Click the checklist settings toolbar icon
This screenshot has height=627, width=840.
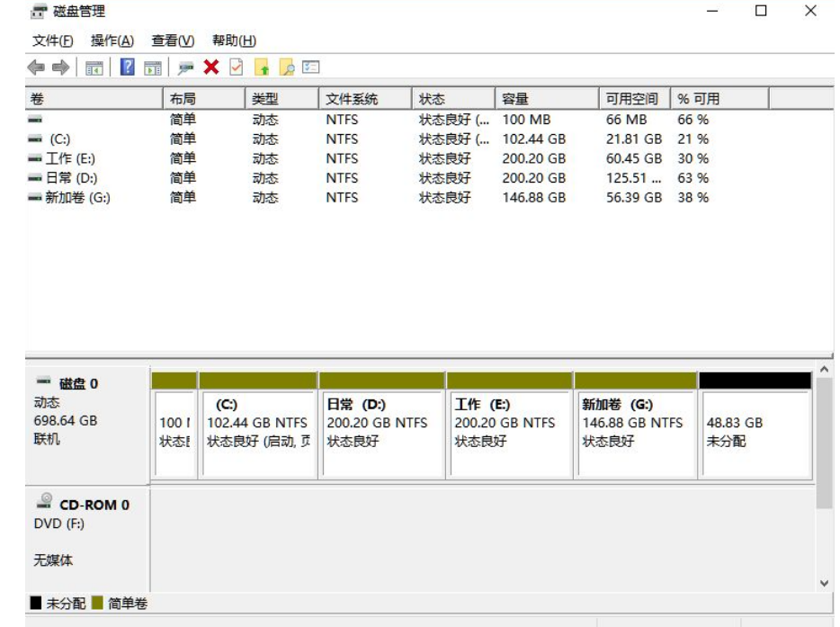point(312,67)
